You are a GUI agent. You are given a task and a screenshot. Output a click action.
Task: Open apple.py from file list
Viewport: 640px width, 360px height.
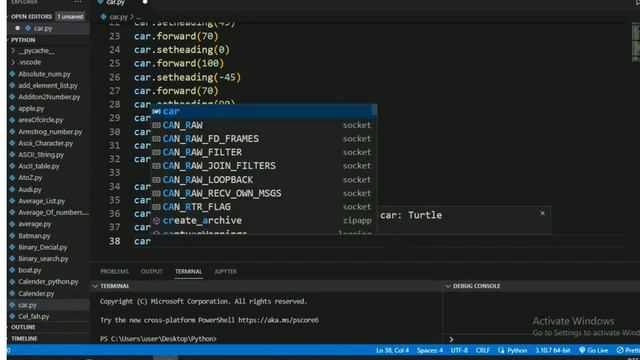pos(31,109)
